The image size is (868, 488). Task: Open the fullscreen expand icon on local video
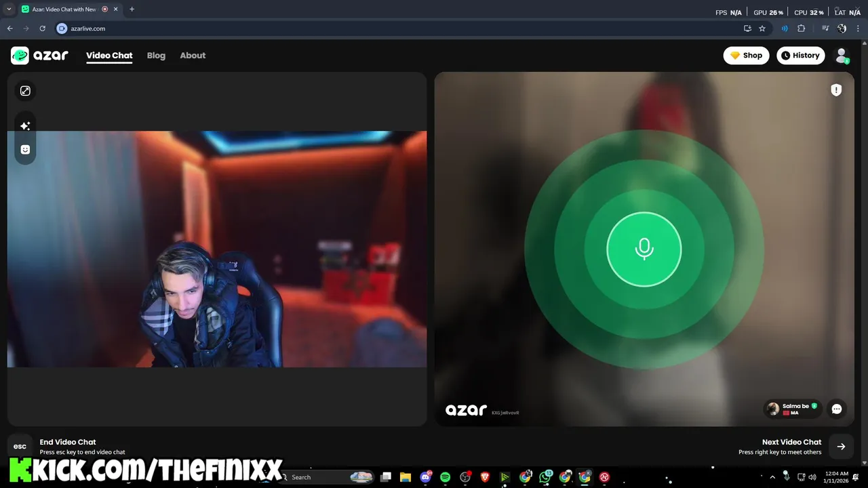pyautogui.click(x=25, y=91)
